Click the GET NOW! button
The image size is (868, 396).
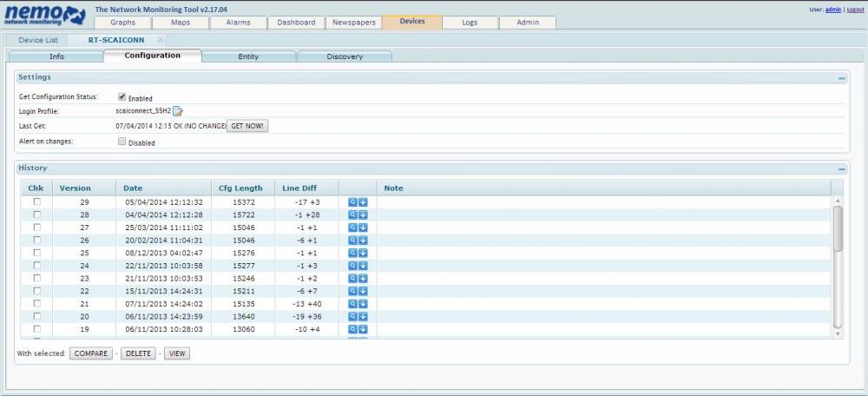click(247, 126)
